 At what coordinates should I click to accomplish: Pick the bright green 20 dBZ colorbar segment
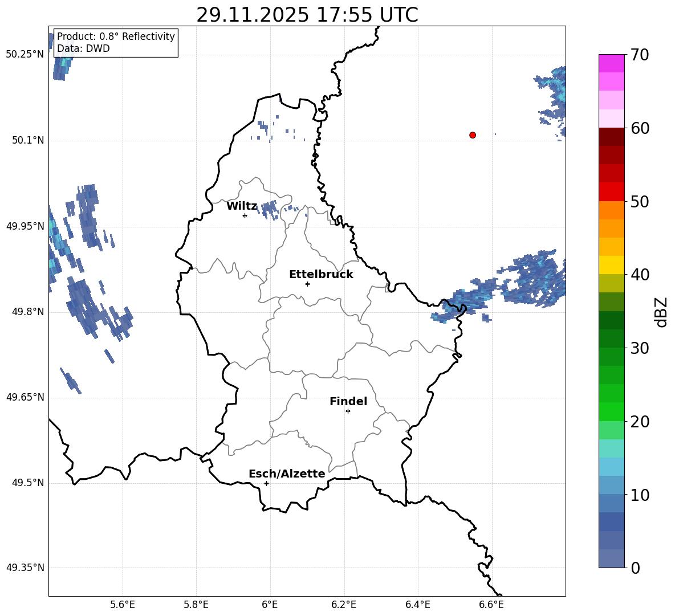point(611,411)
